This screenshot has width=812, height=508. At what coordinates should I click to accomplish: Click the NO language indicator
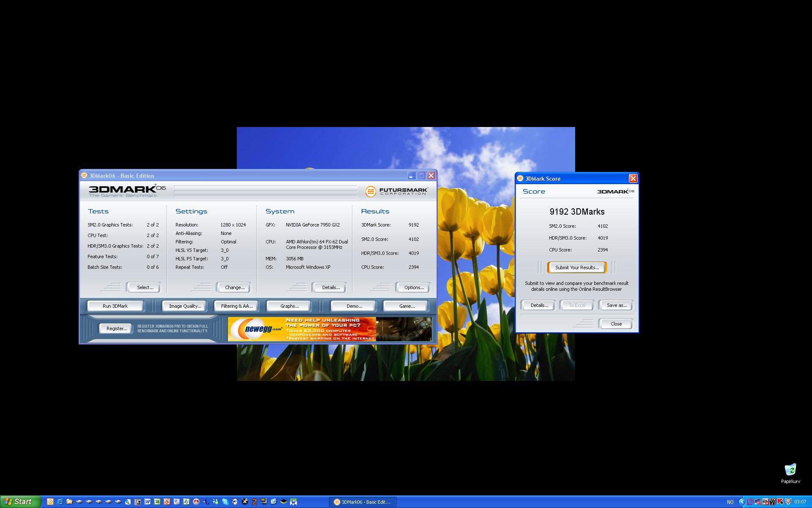tap(730, 502)
